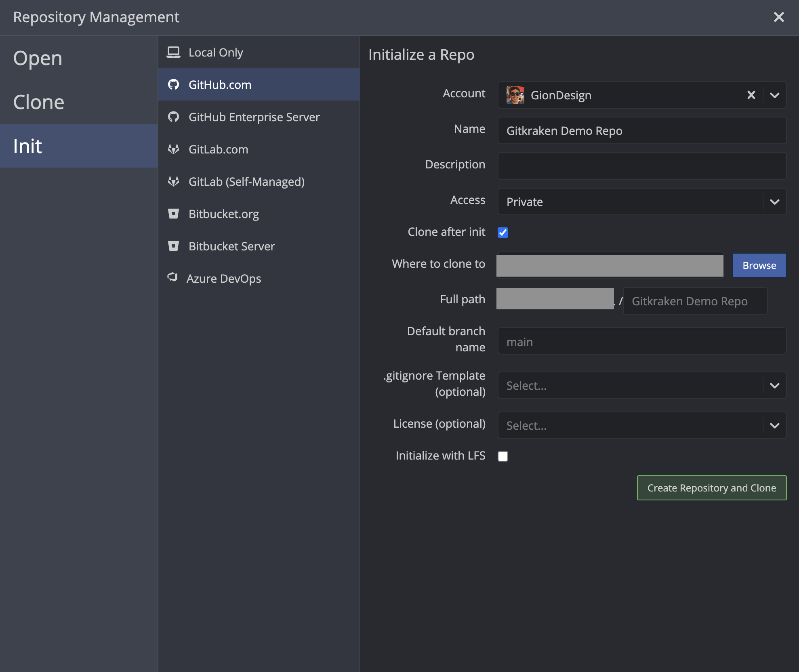Screen dimensions: 799x672
Task: Select the Open tab
Action: pyautogui.click(x=38, y=58)
